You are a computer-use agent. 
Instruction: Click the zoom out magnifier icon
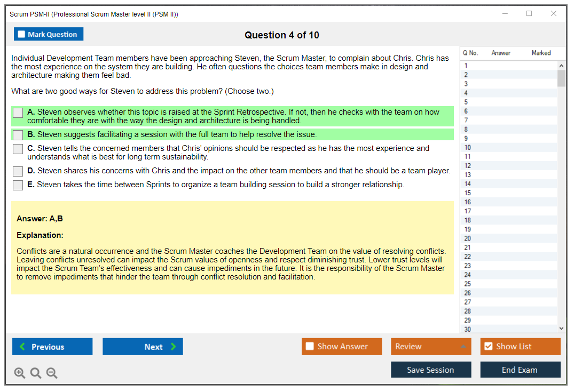point(52,373)
